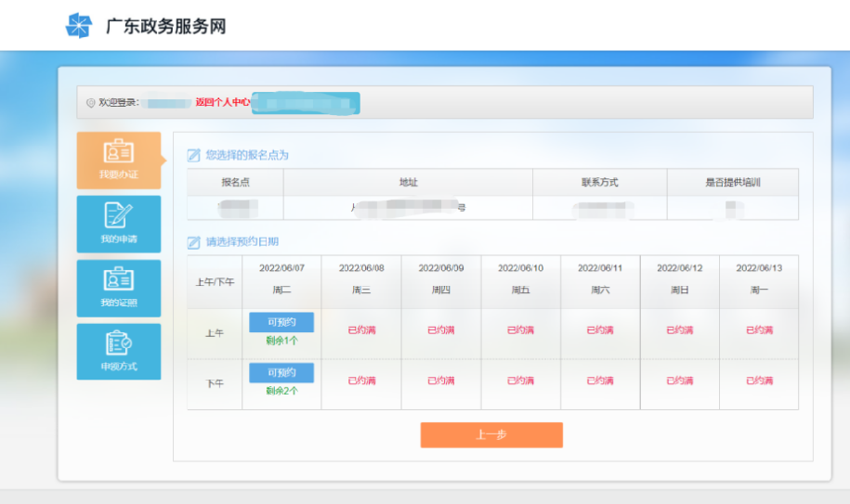Click the edit icon beside 请选择预约日期
The width and height of the screenshot is (850, 504).
pos(193,242)
